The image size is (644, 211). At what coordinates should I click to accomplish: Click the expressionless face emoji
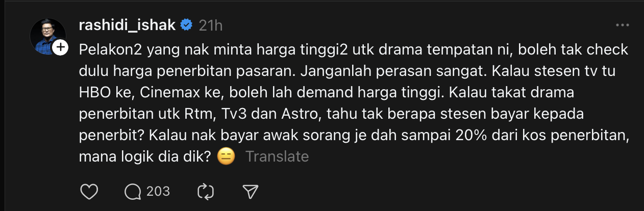point(226,156)
